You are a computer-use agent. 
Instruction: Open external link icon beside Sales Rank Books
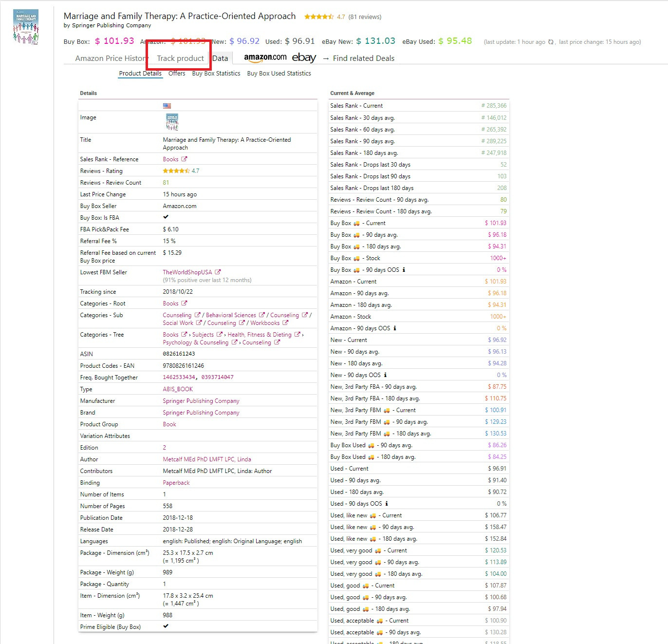tap(184, 159)
